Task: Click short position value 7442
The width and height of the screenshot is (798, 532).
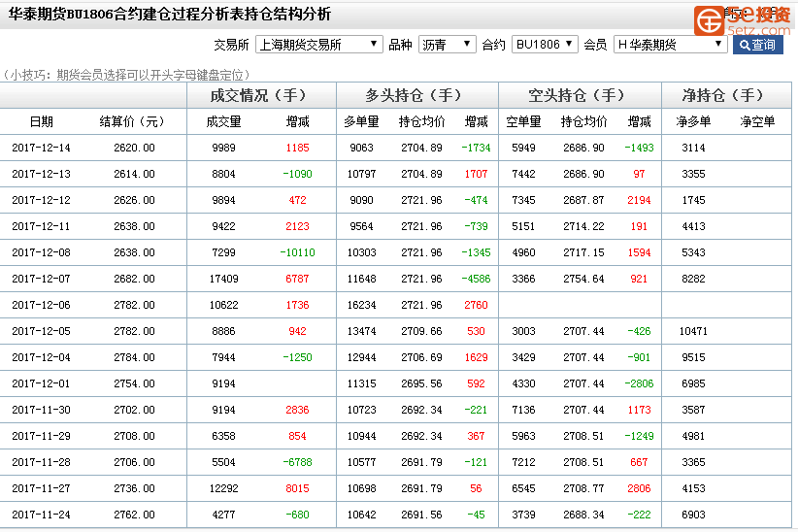Action: pos(523,174)
